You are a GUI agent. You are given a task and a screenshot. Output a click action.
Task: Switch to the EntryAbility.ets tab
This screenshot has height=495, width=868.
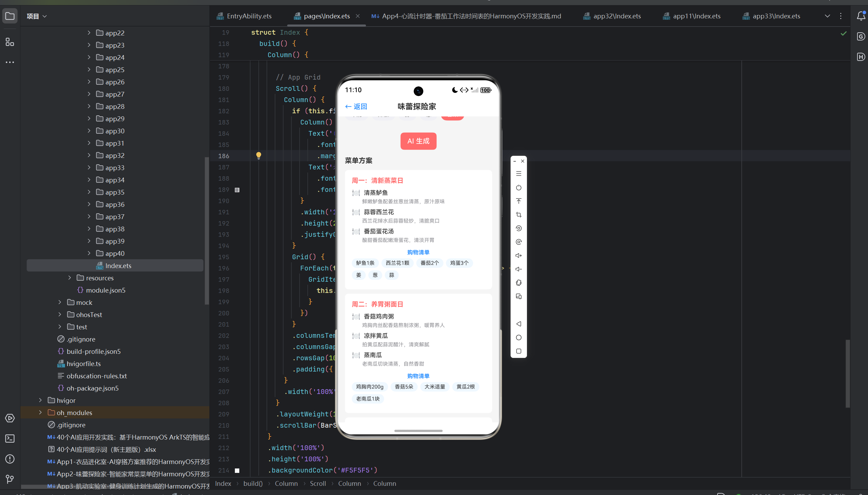(244, 16)
